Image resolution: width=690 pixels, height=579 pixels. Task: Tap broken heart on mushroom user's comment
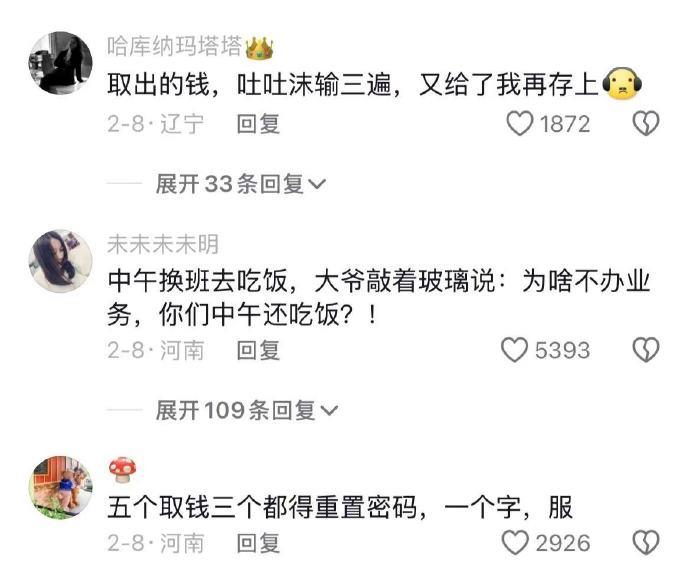(x=646, y=542)
